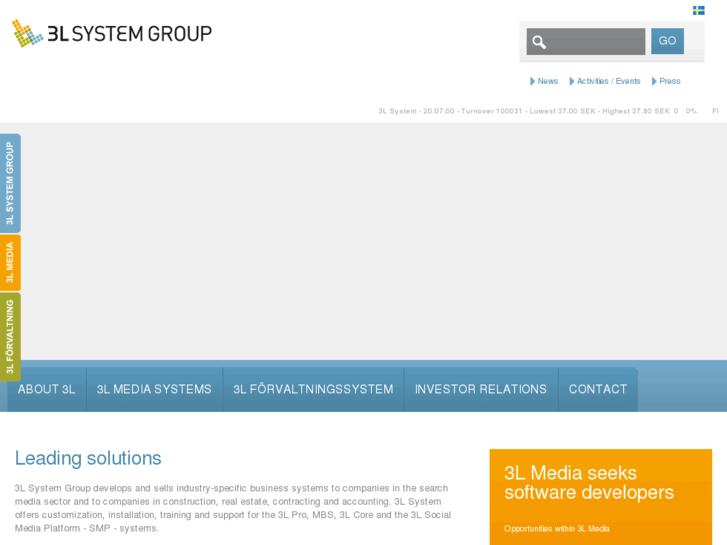This screenshot has width=727, height=545.
Task: Open the News link
Action: coord(548,81)
